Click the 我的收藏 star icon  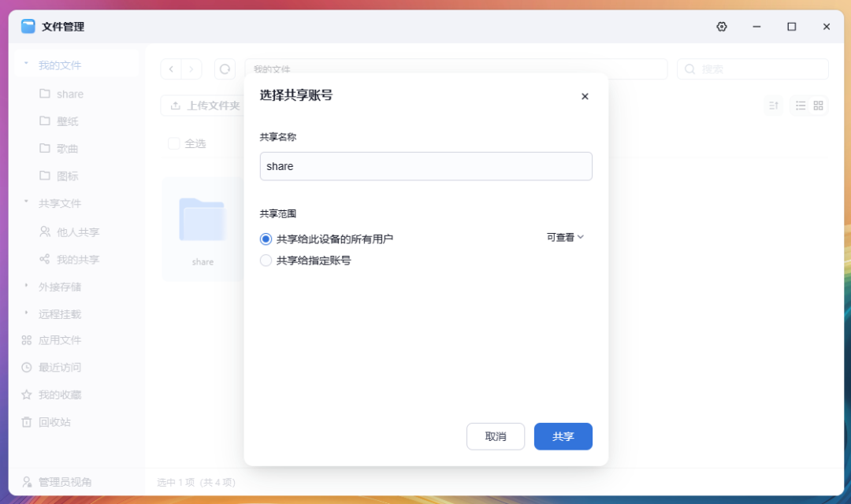point(26,395)
